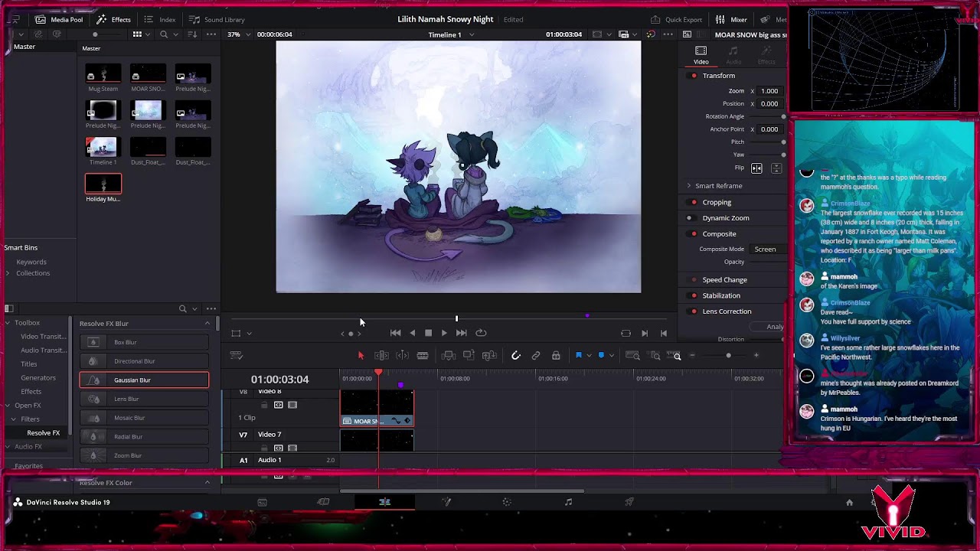Play the timeline forward
Viewport: 980px width, 551px height.
point(444,333)
